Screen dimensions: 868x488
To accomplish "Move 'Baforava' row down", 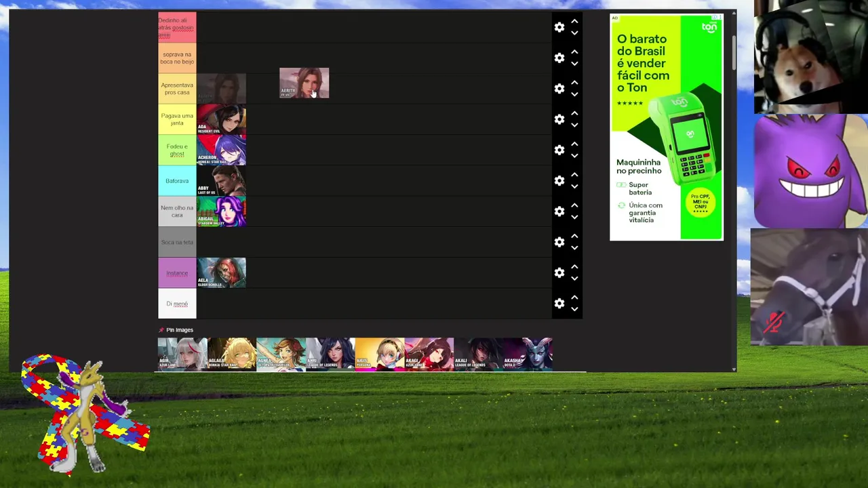I will pos(574,187).
